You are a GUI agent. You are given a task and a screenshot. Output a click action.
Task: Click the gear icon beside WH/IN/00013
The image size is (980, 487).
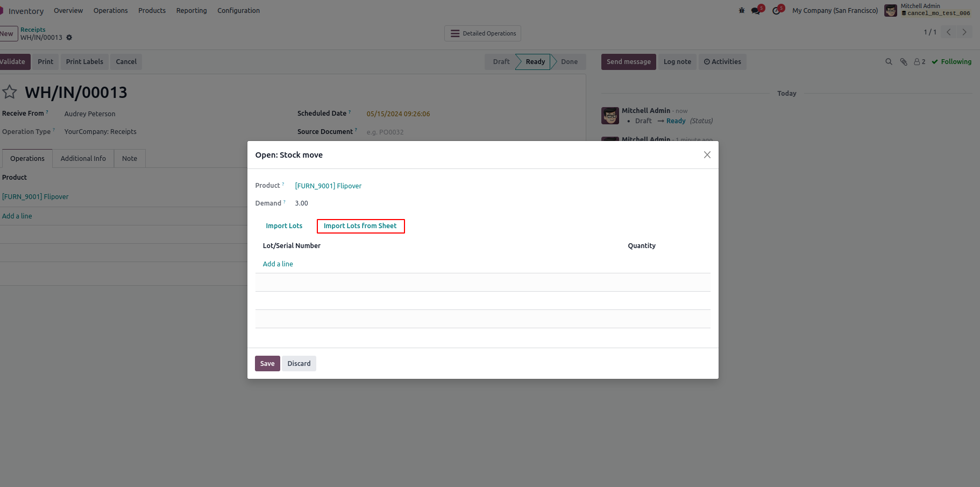(69, 38)
